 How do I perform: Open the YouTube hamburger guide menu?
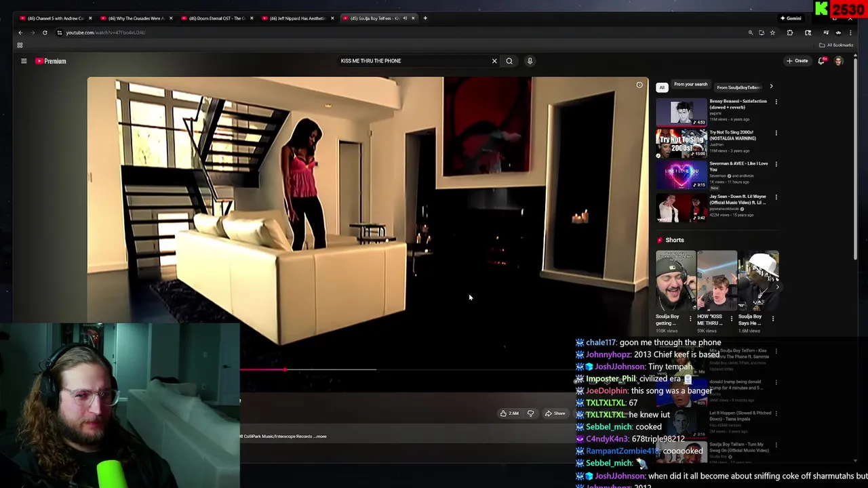click(x=24, y=61)
